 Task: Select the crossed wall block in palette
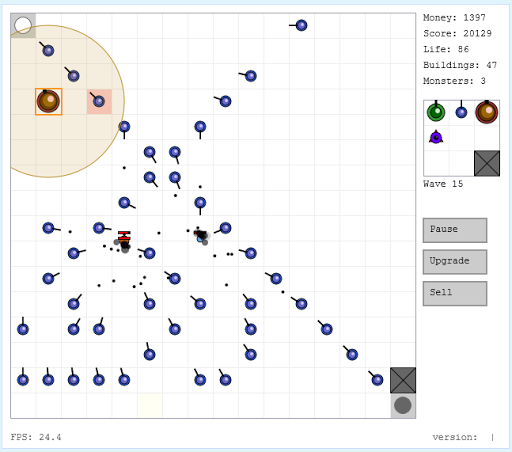pos(487,163)
